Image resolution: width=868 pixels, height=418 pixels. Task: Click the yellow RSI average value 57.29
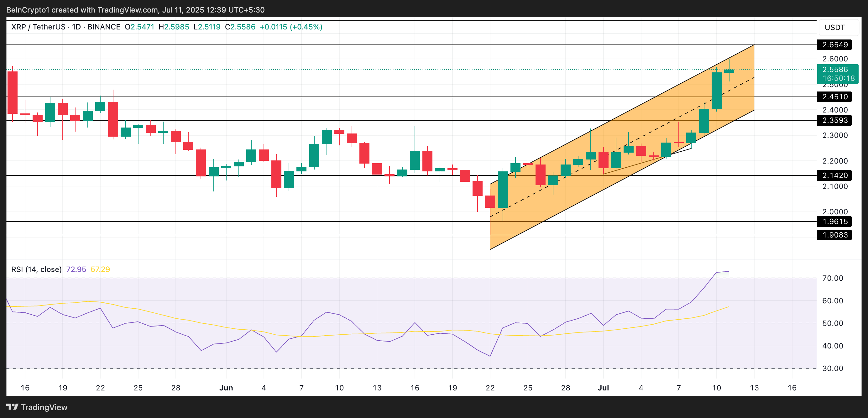click(100, 269)
